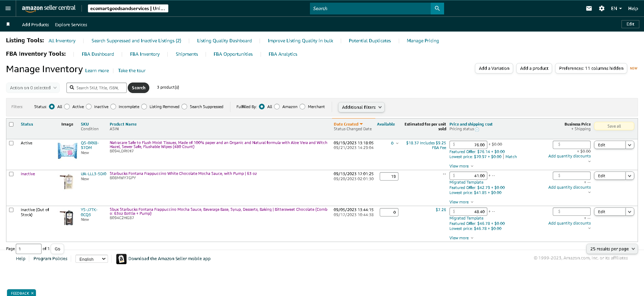Close the Feedback tab with X
The height and width of the screenshot is (296, 644).
pyautogui.click(x=32, y=293)
